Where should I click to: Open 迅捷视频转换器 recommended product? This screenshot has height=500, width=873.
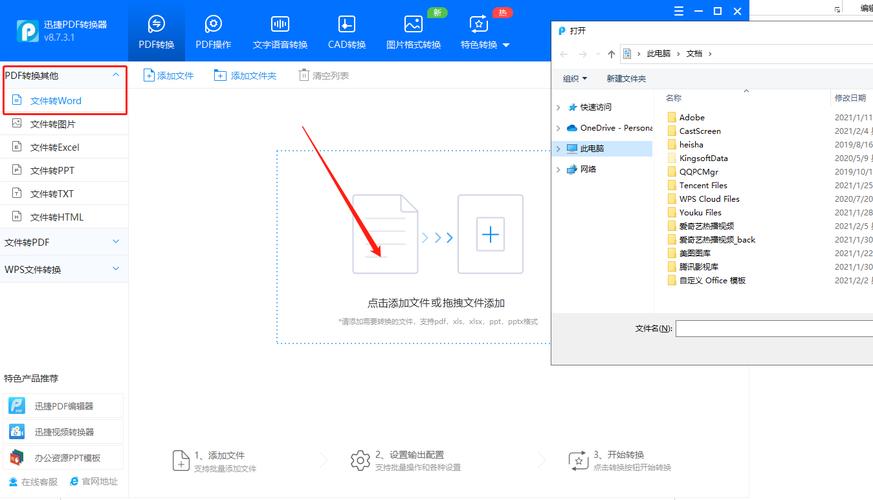(x=64, y=432)
